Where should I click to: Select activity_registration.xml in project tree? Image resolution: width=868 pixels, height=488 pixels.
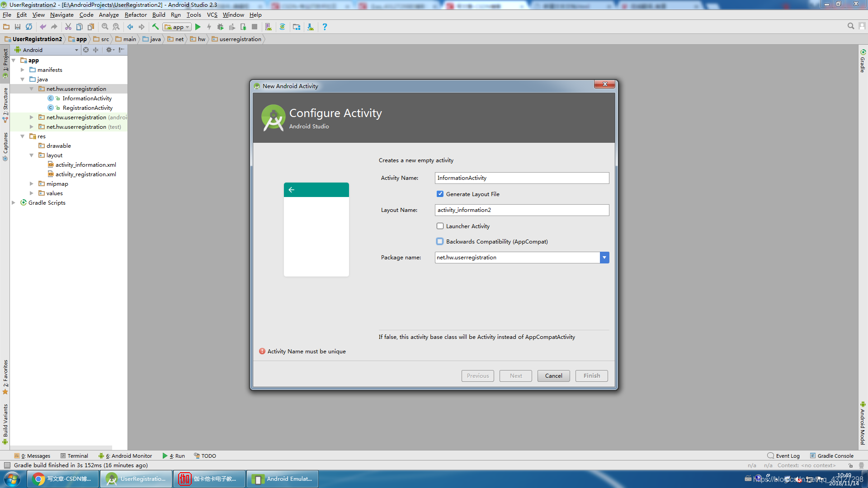tap(85, 174)
